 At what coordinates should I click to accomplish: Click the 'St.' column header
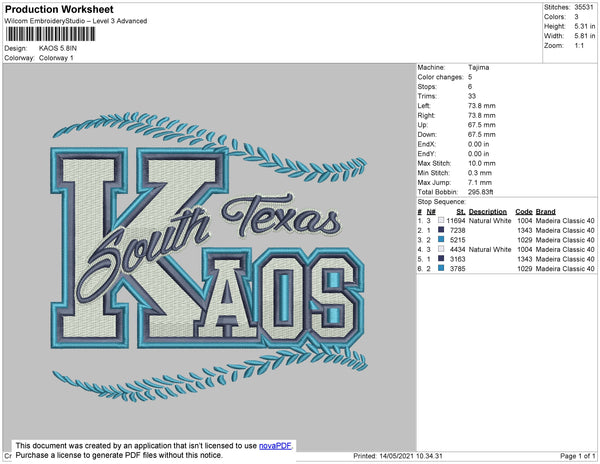point(461,212)
